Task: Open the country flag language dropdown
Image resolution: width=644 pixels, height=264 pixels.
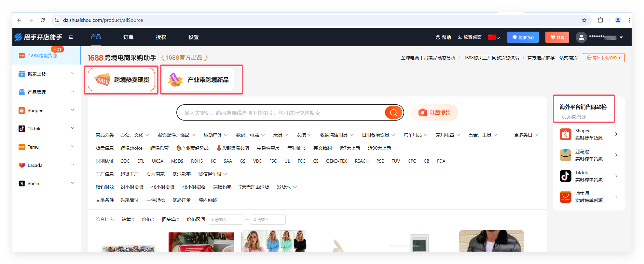Action: click(494, 37)
